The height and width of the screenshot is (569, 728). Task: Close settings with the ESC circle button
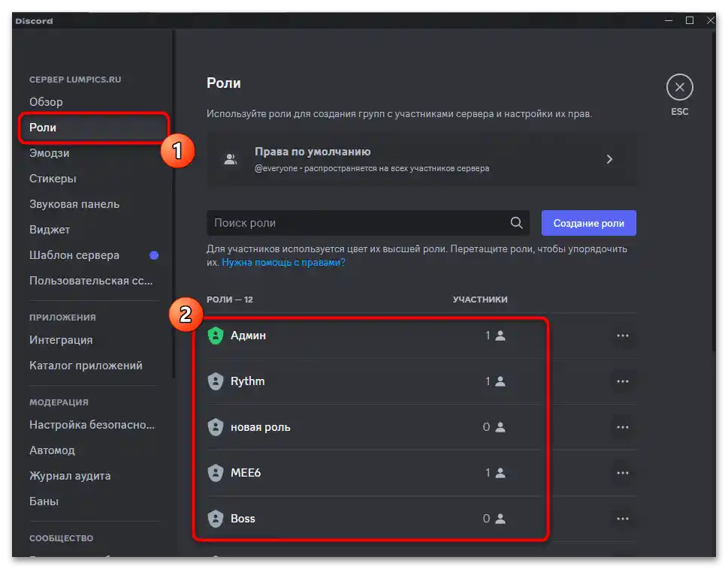click(680, 87)
